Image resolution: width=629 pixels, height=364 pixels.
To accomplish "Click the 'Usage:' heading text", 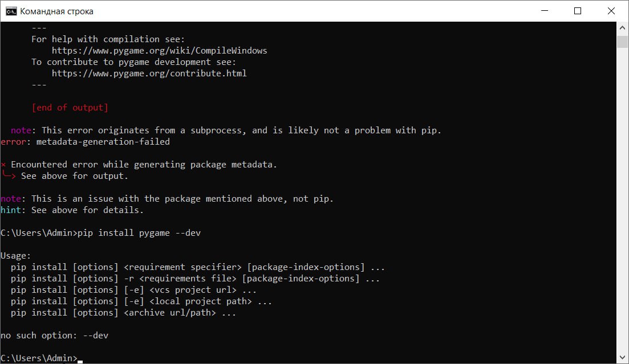I will click(16, 256).
